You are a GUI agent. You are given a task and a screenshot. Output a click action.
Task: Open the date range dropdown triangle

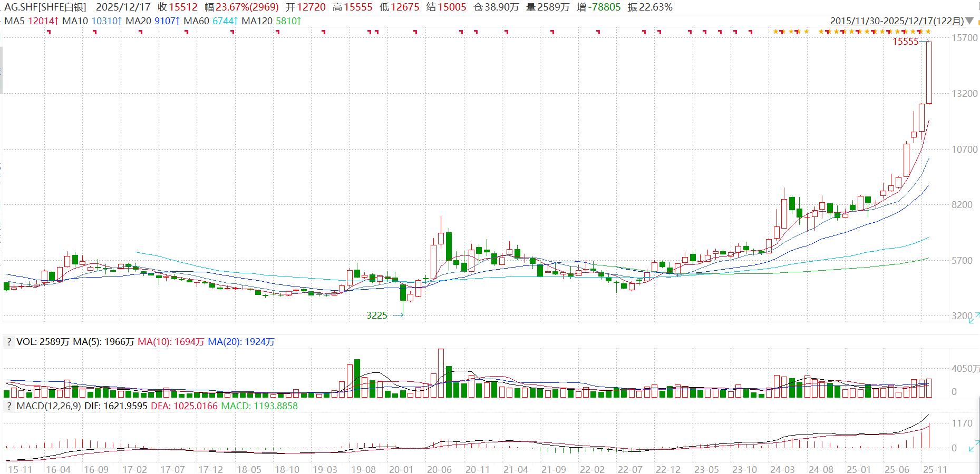[969, 21]
